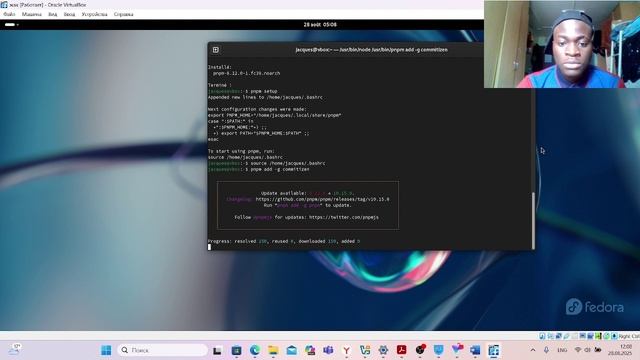Open the volume tray icon
Screen dimensions: 640x360
587,350
